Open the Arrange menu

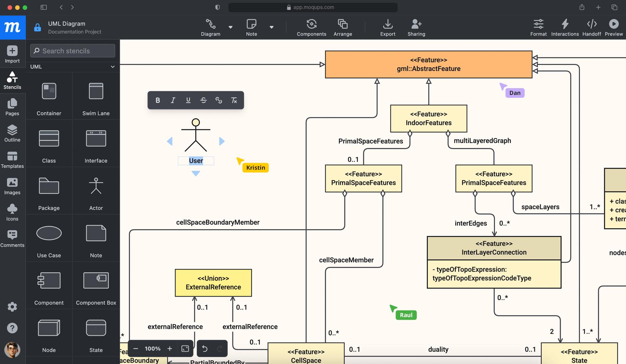[343, 27]
